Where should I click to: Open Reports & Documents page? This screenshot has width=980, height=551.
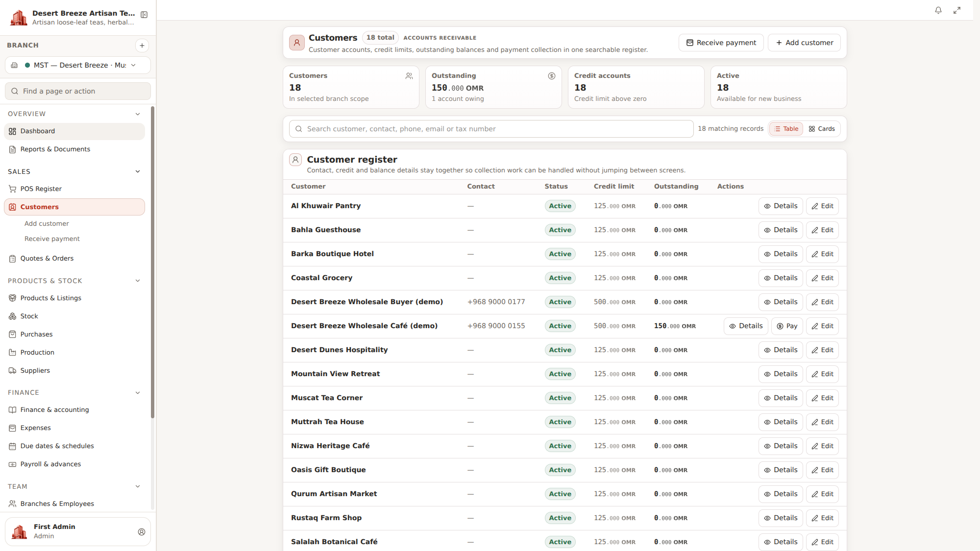click(74, 149)
